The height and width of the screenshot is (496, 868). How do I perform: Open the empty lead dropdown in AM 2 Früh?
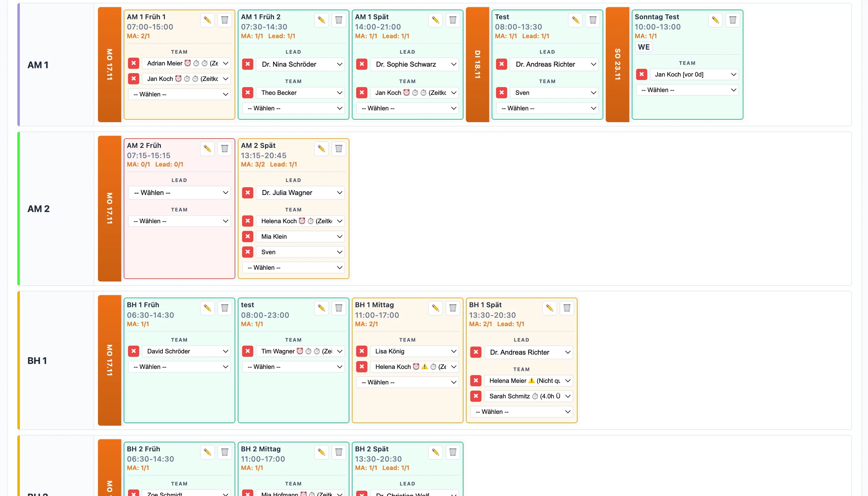point(179,193)
